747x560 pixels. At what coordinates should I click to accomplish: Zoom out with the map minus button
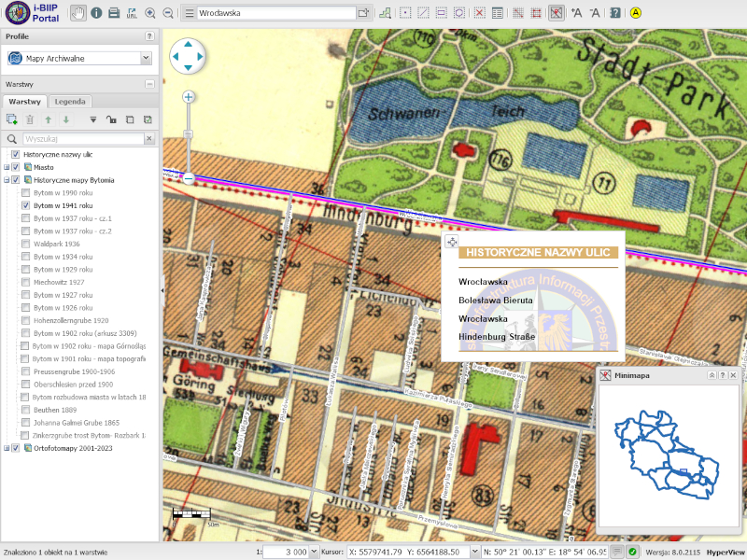click(189, 178)
